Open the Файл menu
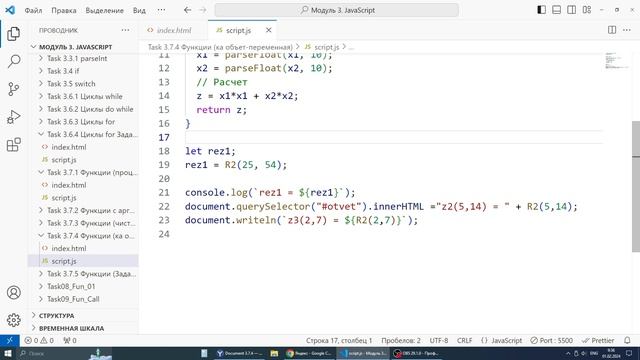This screenshot has height=360, width=640. (33, 10)
